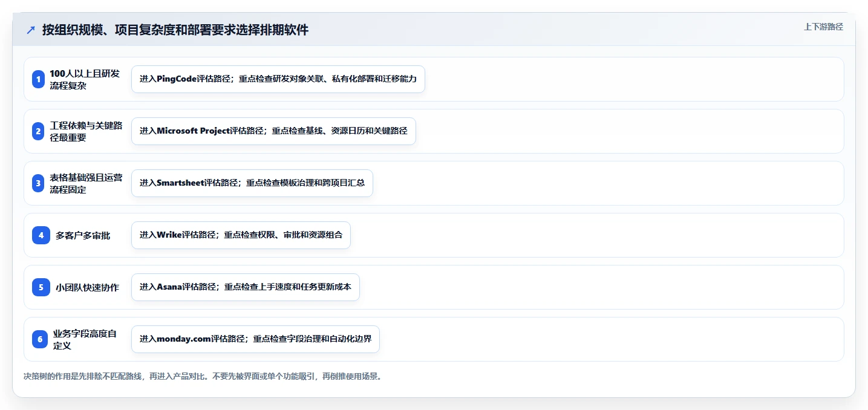The width and height of the screenshot is (868, 410).
Task: Click the heading 按组织规模、项目复杂度和部署要求选择排期软件
Action: (175, 30)
